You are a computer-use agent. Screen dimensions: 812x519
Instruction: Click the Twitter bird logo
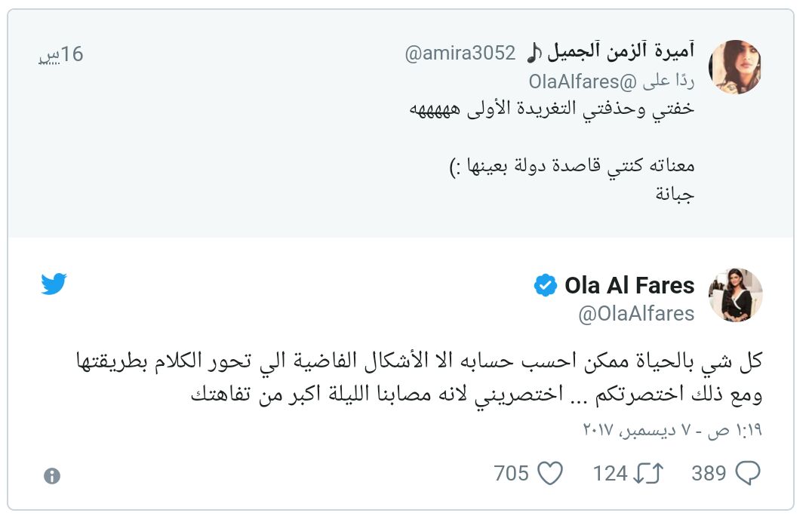click(x=54, y=284)
